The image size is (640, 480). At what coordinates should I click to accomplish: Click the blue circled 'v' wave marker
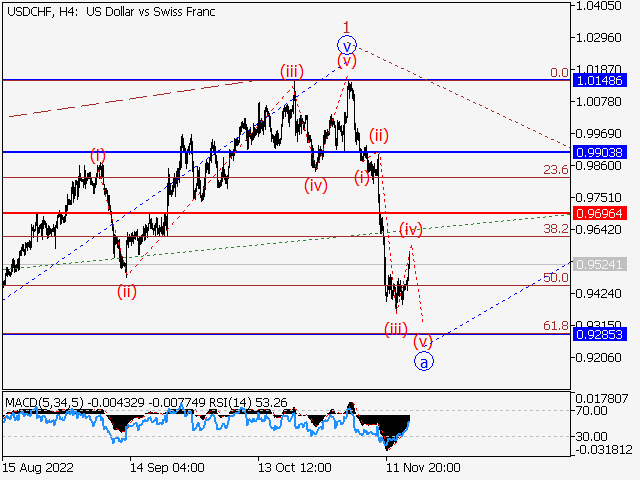(347, 45)
